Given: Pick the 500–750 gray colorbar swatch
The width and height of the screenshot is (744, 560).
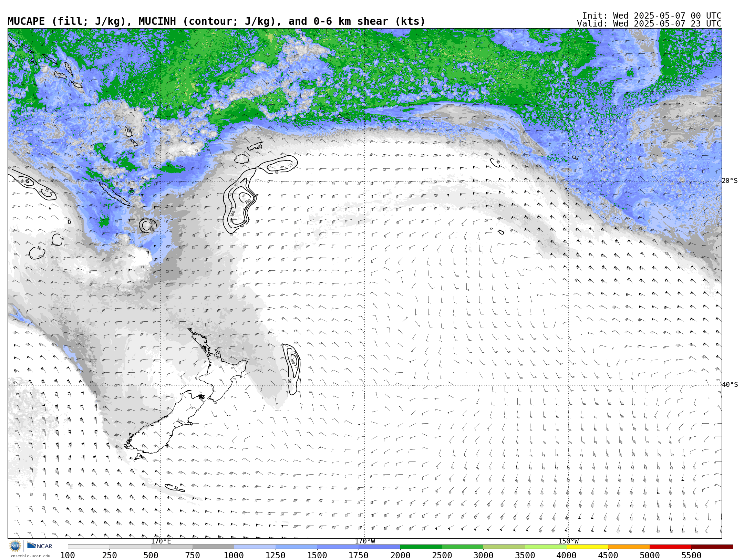Looking at the screenshot, I should pos(172,547).
